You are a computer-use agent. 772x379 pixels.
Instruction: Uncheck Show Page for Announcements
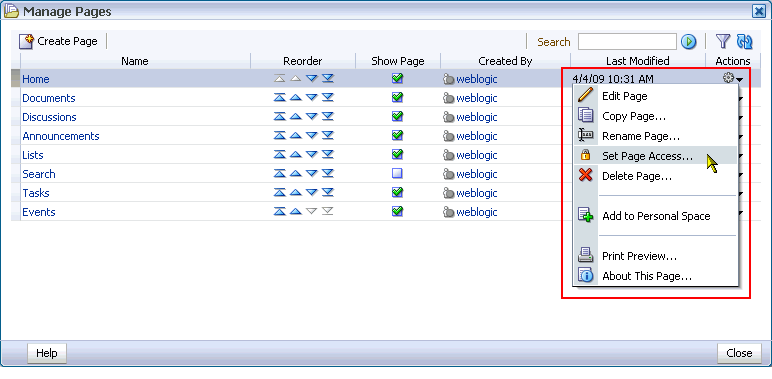coord(397,135)
